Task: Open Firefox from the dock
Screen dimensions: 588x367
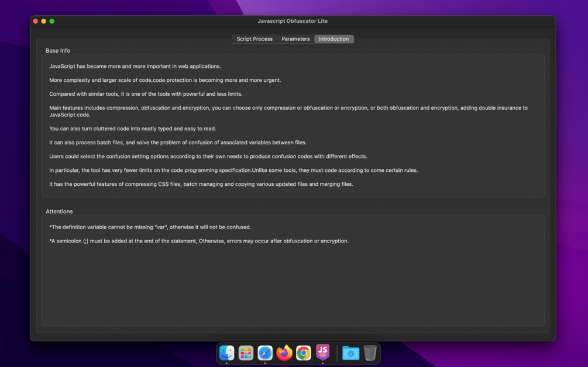Action: click(284, 353)
